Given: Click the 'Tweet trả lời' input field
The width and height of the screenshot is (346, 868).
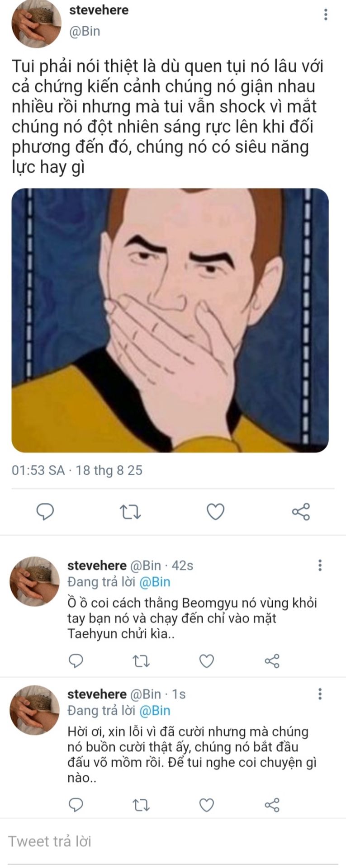Looking at the screenshot, I should tap(172, 841).
